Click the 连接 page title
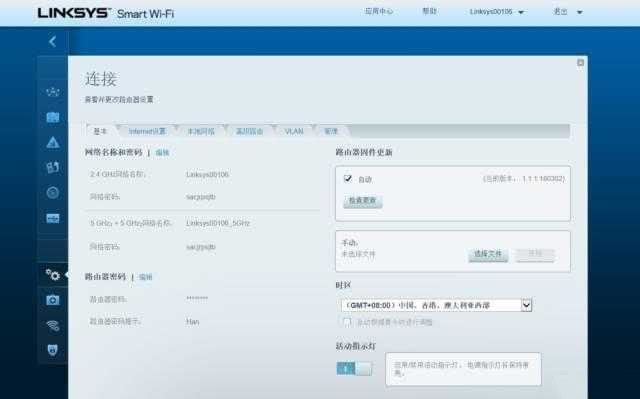This screenshot has height=399, width=640. 101,79
